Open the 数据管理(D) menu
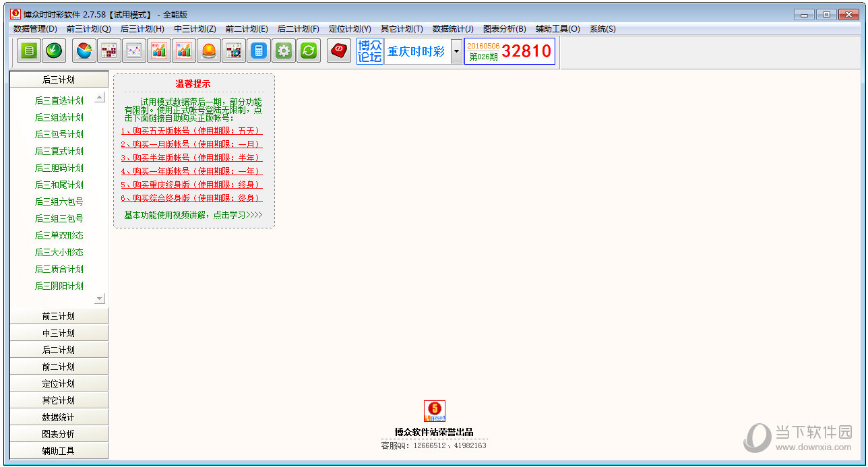 [35, 29]
